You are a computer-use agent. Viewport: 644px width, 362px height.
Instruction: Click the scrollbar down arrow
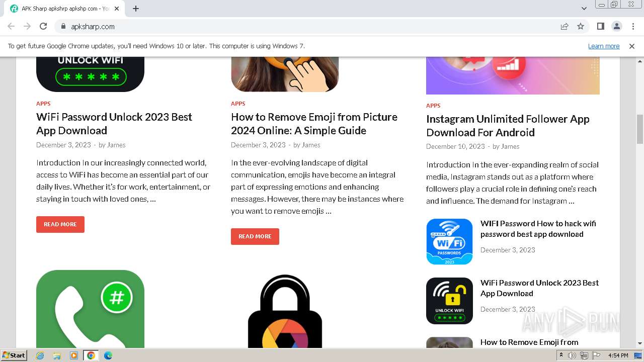(x=640, y=343)
